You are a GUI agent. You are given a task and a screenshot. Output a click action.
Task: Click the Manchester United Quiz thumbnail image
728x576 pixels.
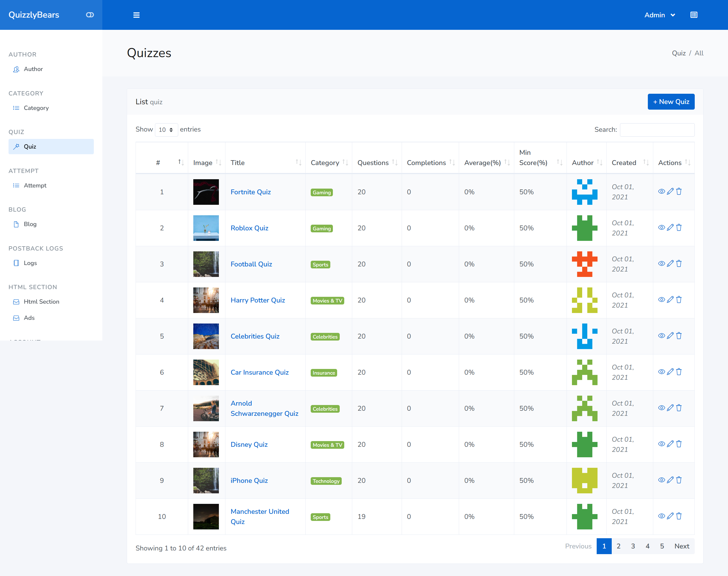tap(206, 516)
